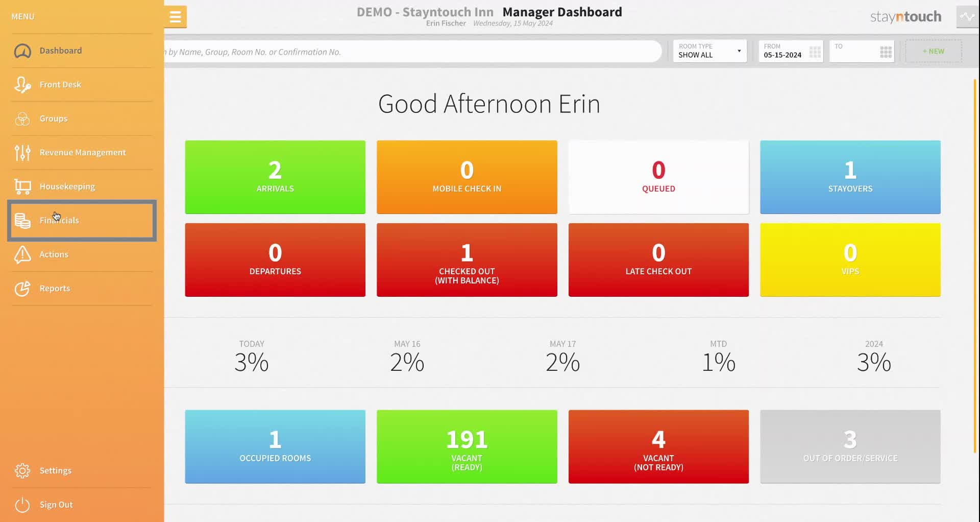Open the 0 VIPs tile
The image size is (980, 522).
click(x=850, y=260)
